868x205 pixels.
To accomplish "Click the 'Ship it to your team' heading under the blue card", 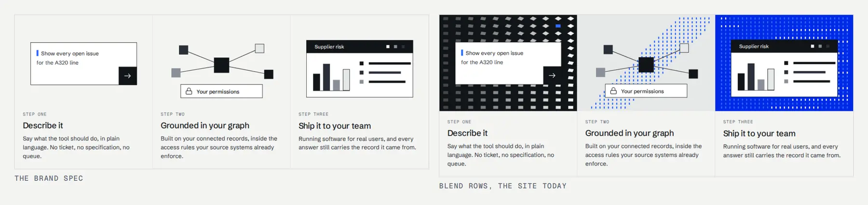I will click(759, 134).
